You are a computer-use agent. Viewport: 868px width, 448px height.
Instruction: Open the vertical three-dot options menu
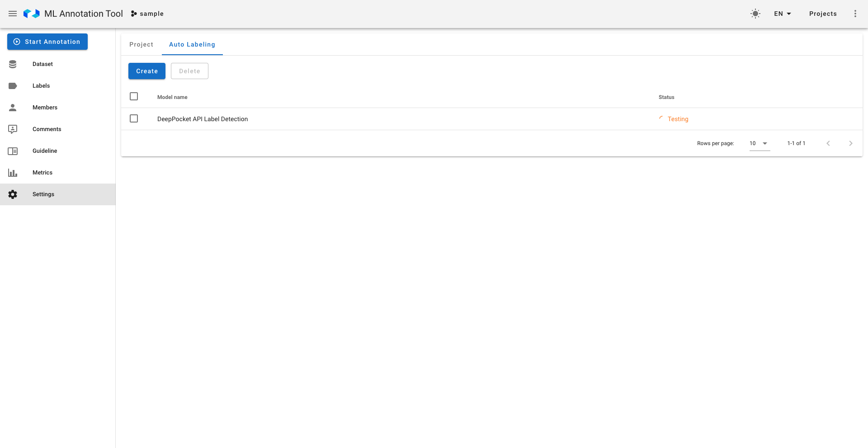[855, 14]
